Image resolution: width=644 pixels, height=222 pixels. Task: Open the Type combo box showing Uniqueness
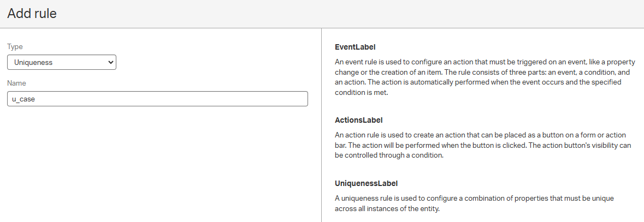(x=61, y=62)
